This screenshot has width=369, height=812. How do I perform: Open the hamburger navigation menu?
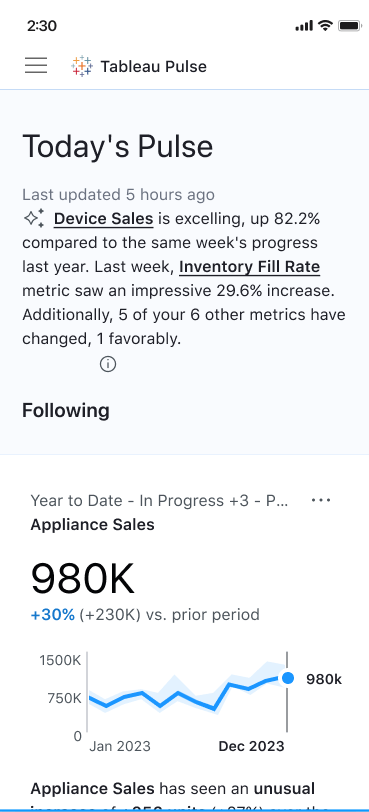(36, 66)
